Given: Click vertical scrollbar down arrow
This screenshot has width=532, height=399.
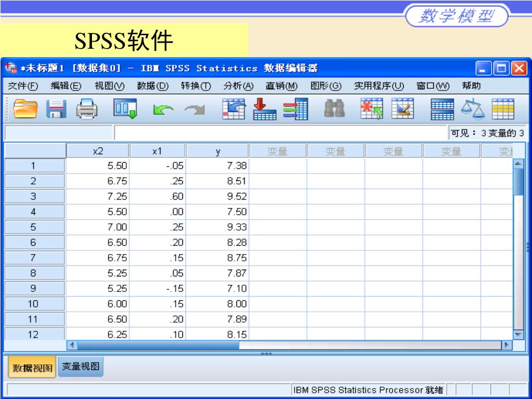Looking at the screenshot, I should (518, 334).
